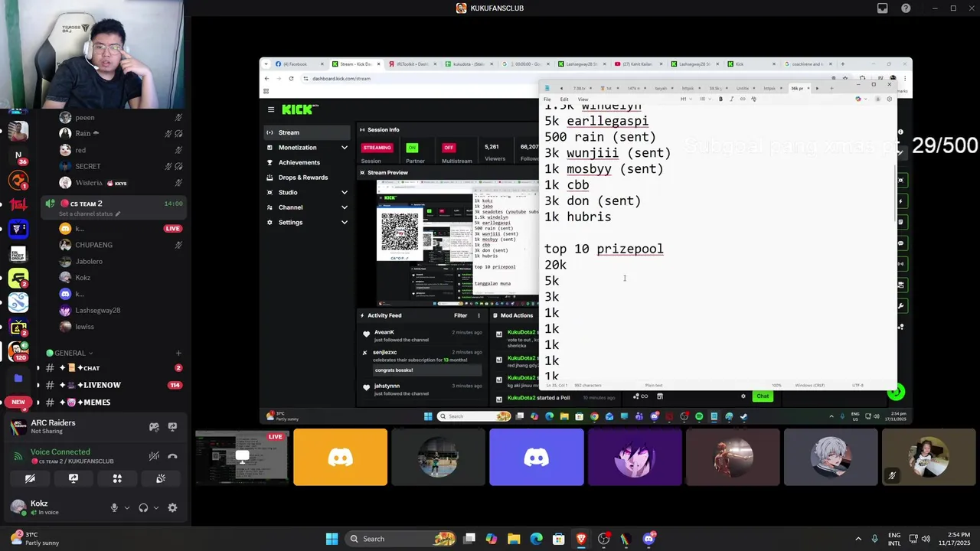
Task: Select Achievements in Kick sidebar
Action: [307, 162]
